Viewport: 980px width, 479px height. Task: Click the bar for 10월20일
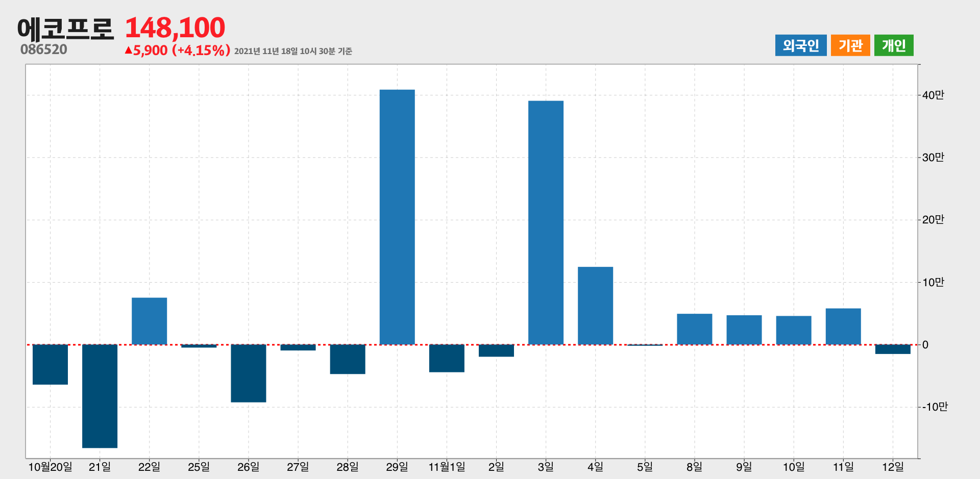pyautogui.click(x=50, y=365)
